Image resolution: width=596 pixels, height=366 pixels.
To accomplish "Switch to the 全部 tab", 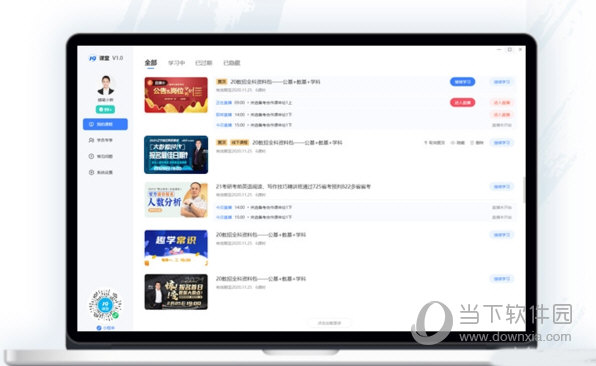I will click(151, 63).
